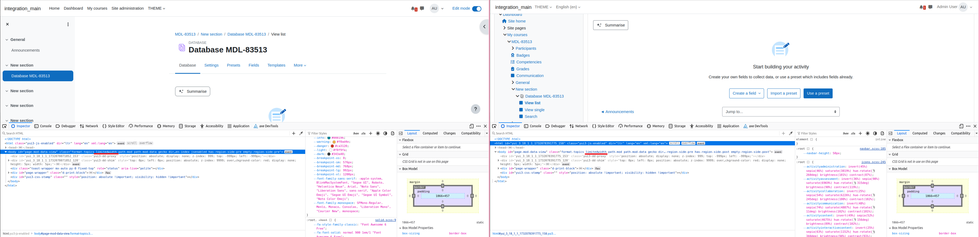Click Import a preset button
The image size is (980, 237).
(784, 93)
